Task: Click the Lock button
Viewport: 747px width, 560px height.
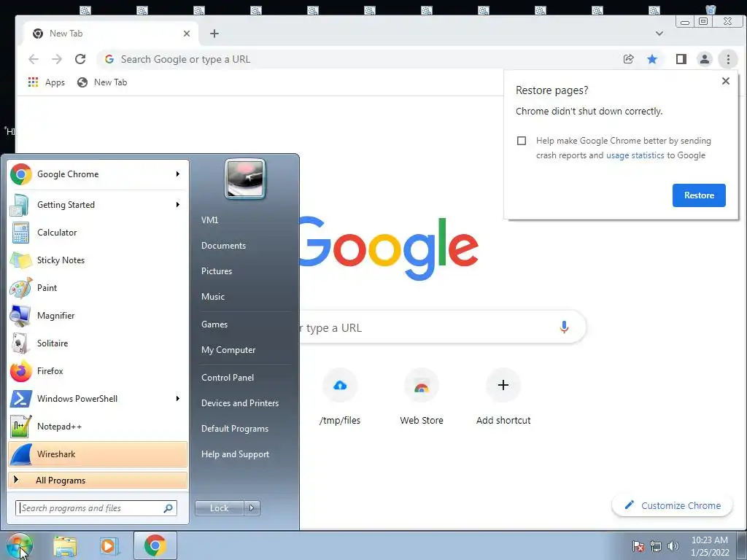Action: tap(220, 508)
